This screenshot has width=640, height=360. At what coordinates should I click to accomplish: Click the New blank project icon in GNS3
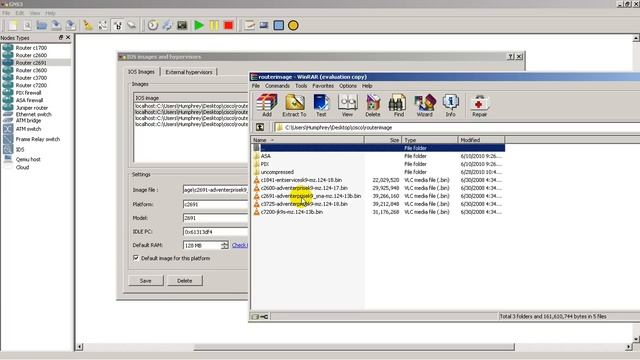[x=13, y=25]
